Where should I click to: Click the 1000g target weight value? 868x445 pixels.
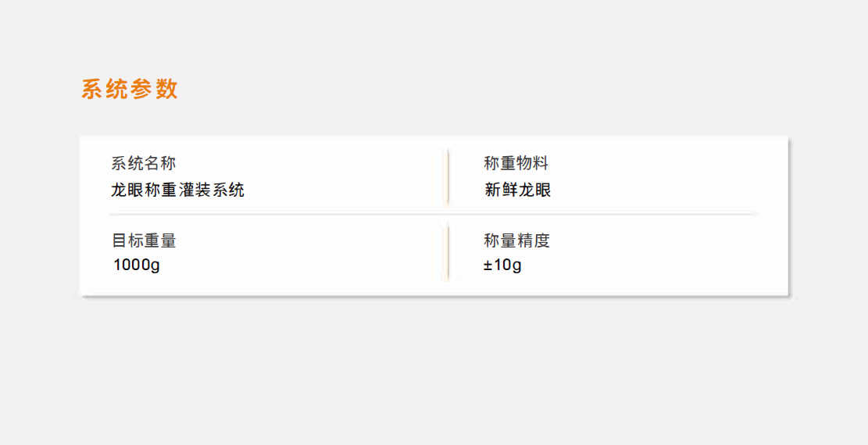coord(136,265)
